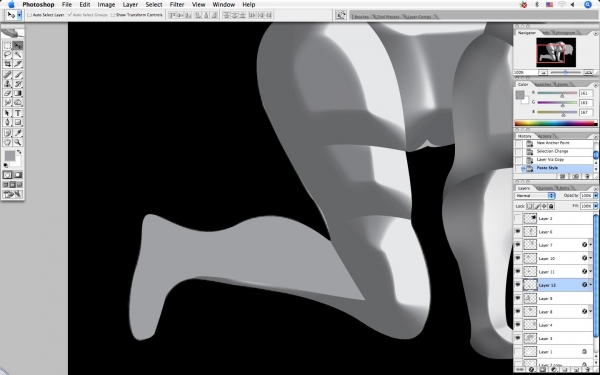Open the Filter menu
Screen dimensions: 600x375
click(177, 5)
